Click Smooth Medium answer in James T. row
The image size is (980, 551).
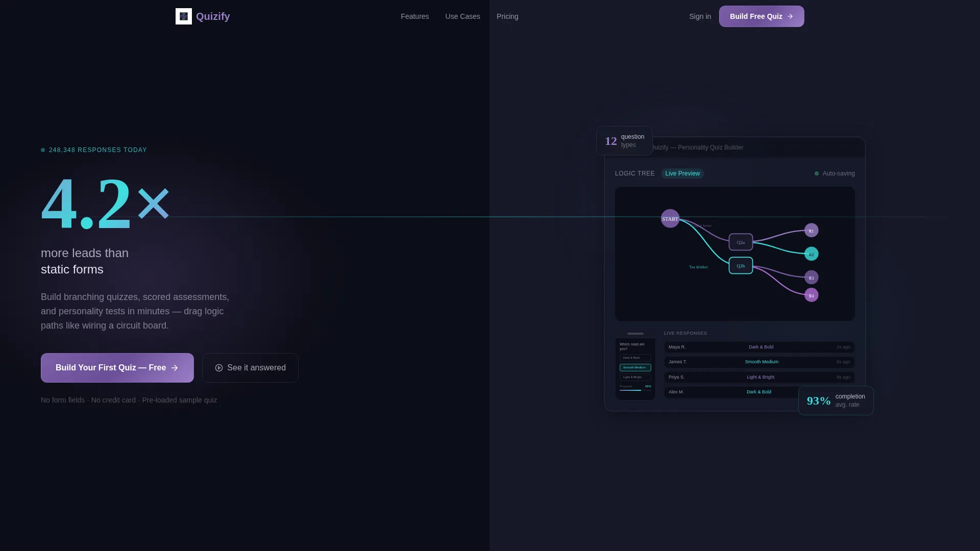[x=762, y=362]
